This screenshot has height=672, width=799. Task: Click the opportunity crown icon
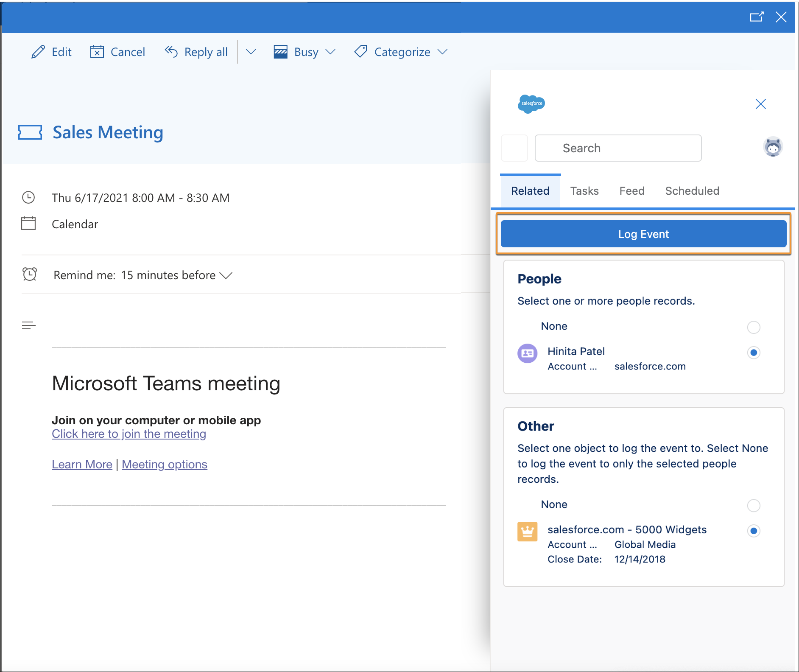(528, 531)
